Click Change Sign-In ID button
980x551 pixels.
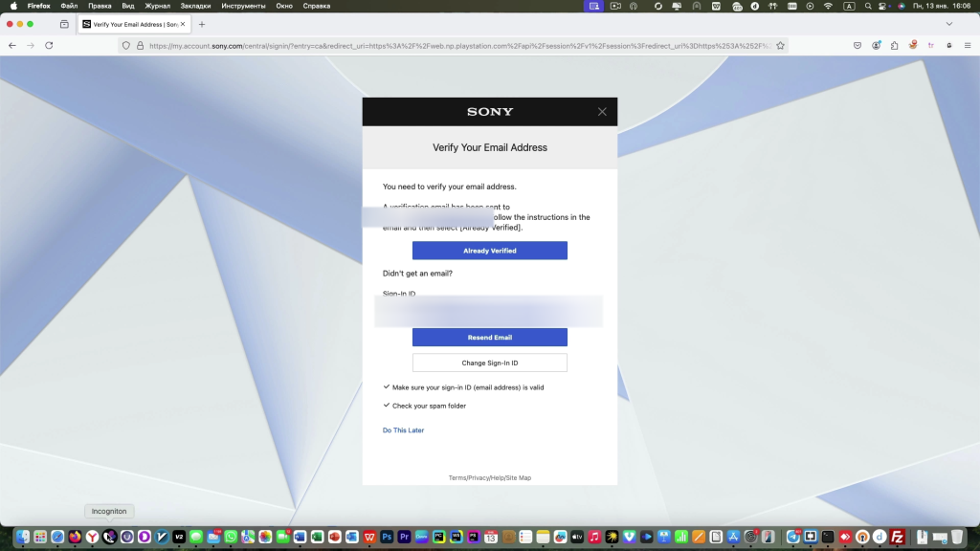(489, 364)
